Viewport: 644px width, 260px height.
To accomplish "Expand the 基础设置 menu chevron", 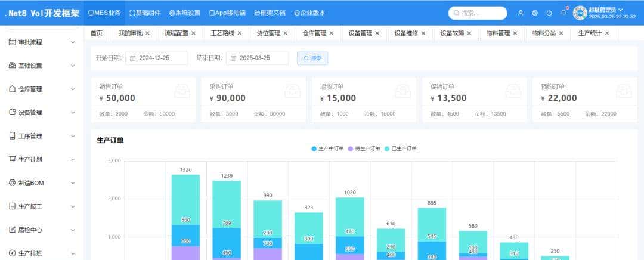I will pos(73,66).
